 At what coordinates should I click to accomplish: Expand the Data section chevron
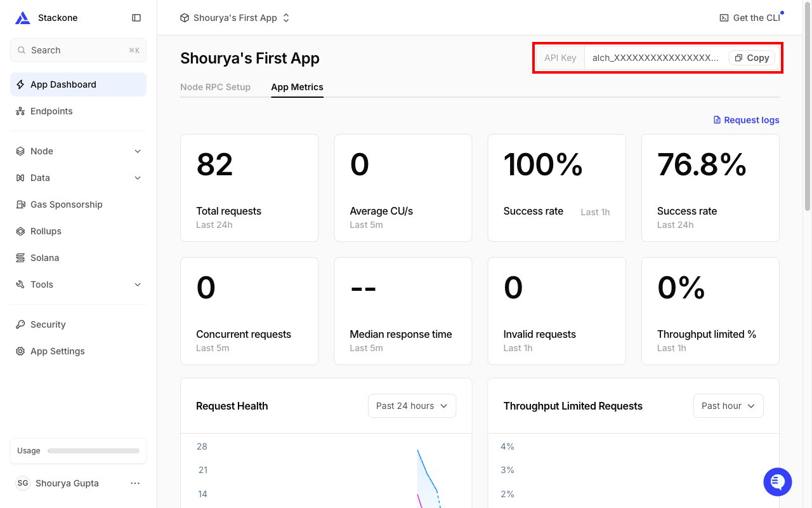pyautogui.click(x=138, y=178)
